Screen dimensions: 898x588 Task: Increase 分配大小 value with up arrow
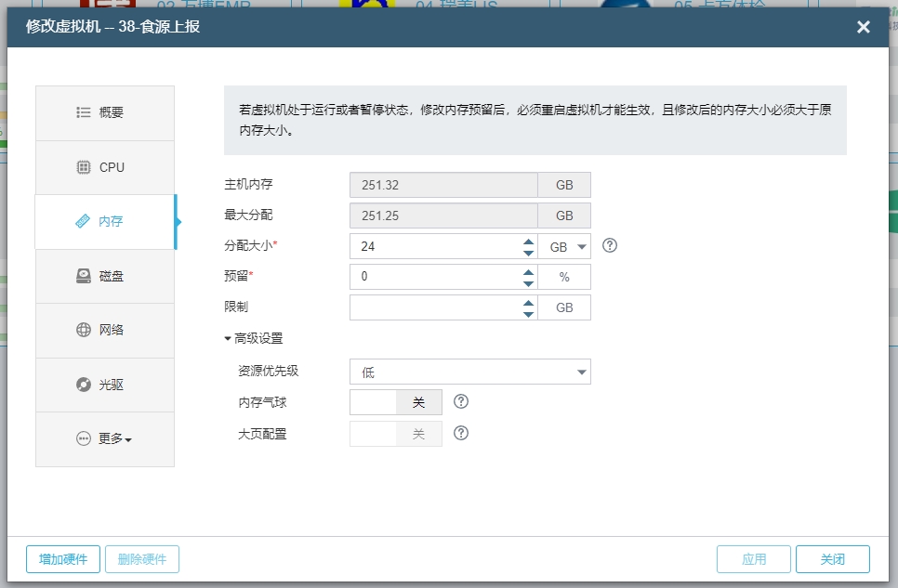(528, 241)
